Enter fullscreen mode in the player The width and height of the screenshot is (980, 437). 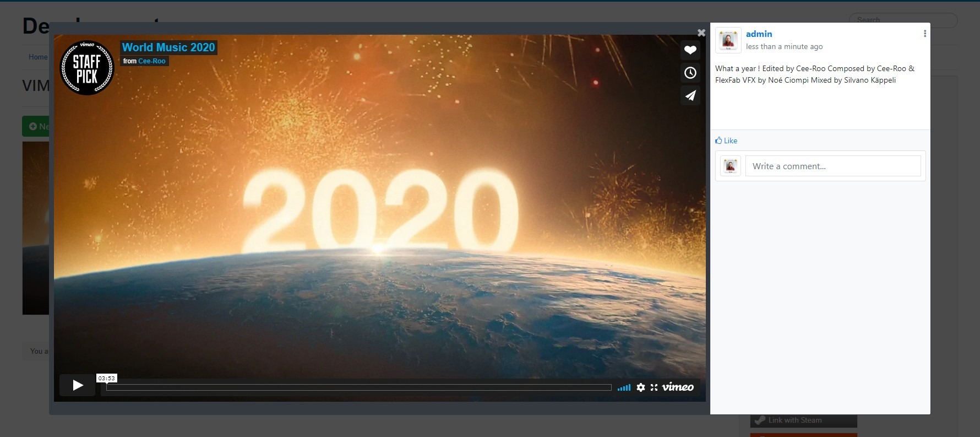click(x=654, y=387)
